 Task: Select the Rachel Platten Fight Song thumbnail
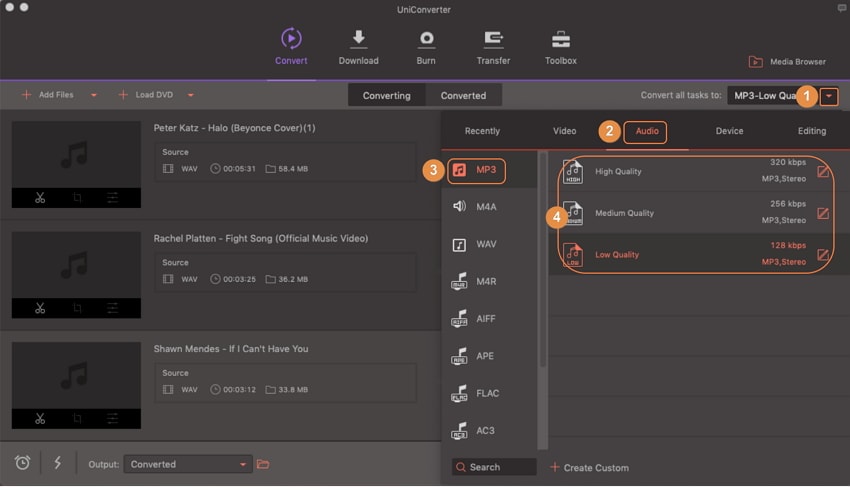pos(76,265)
